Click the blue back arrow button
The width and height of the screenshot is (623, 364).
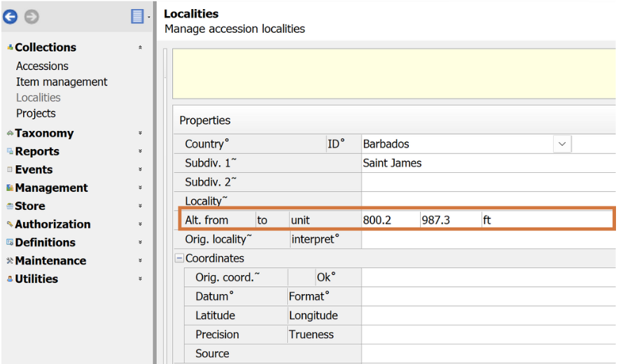click(x=10, y=17)
